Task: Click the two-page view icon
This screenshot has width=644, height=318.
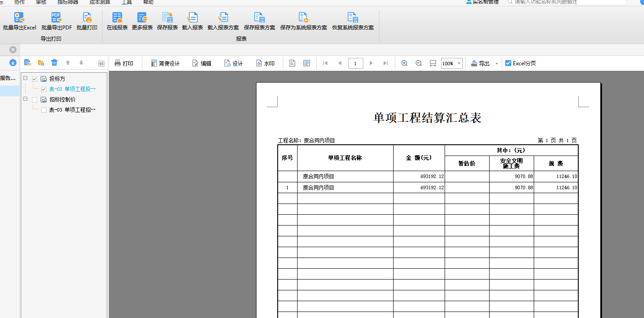Action: pos(307,63)
